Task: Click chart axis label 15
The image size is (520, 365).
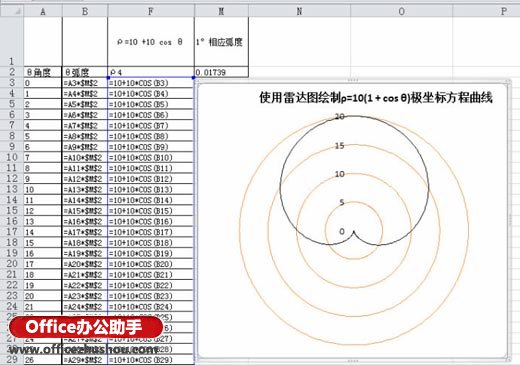Action: [x=340, y=146]
